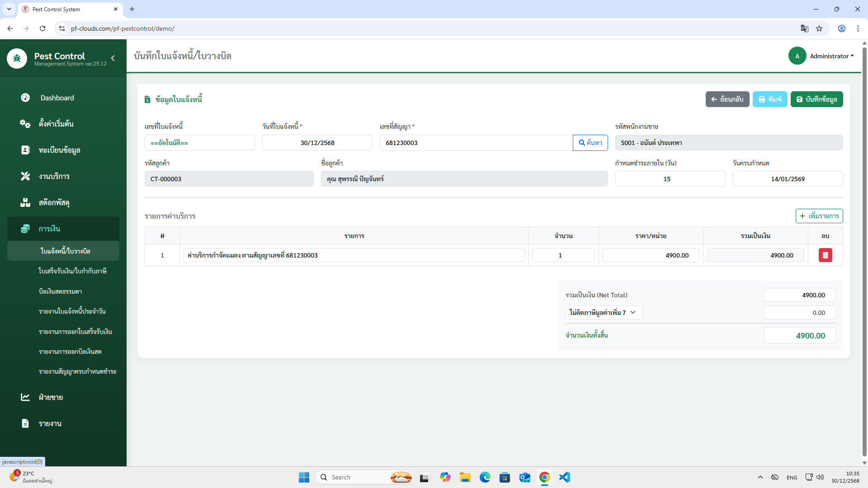Click the wrench tools icon for งานบริการ
Viewport: 868px width, 488px height.
point(25,176)
